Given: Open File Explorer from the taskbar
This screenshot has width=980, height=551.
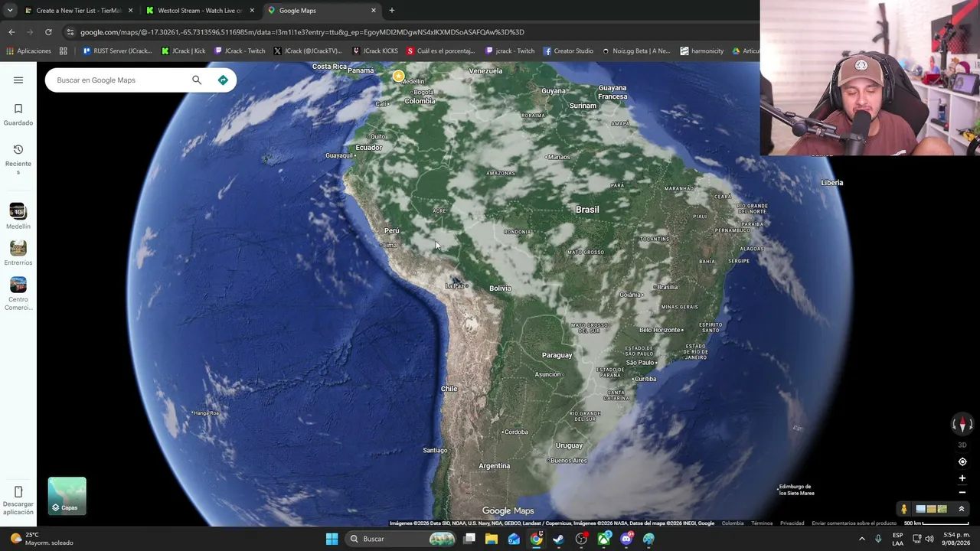Looking at the screenshot, I should coord(492,539).
